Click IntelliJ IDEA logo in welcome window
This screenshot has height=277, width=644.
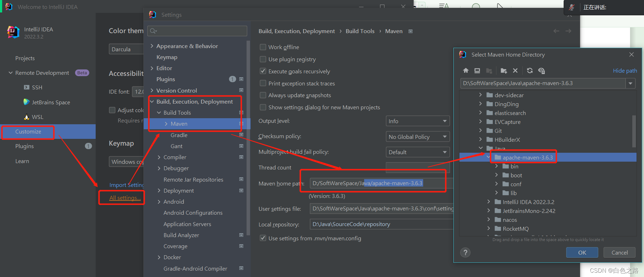click(13, 32)
